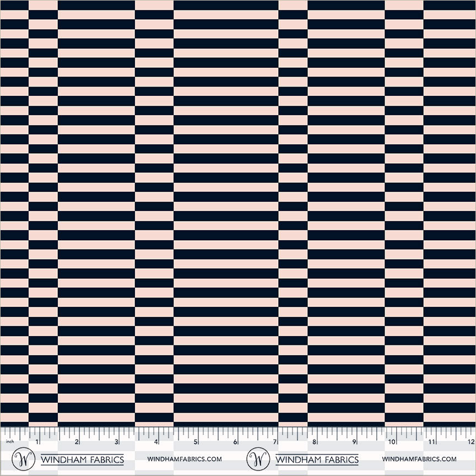Click the leftmost Windham Fabrics W logo
Viewport: 476px width, 476px height.
[x=24, y=458]
